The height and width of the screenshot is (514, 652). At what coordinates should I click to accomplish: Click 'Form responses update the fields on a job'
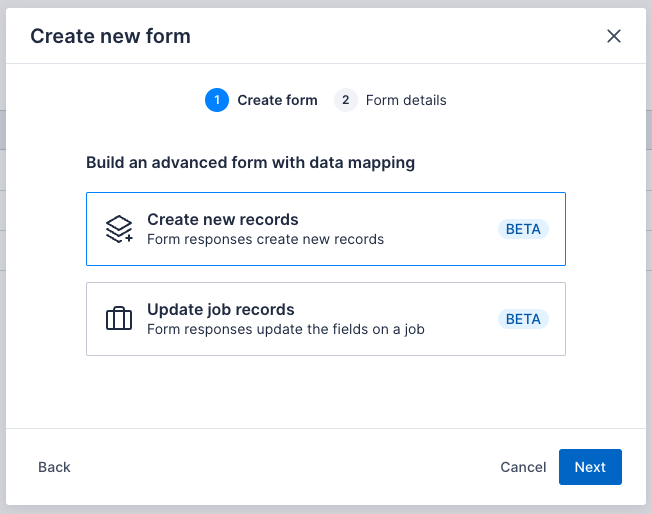pyautogui.click(x=286, y=329)
